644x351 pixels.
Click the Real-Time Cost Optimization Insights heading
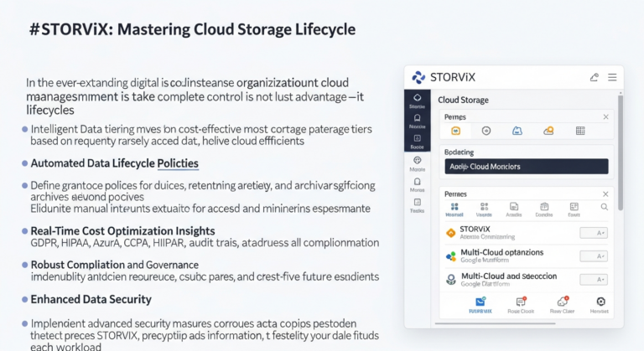click(122, 230)
